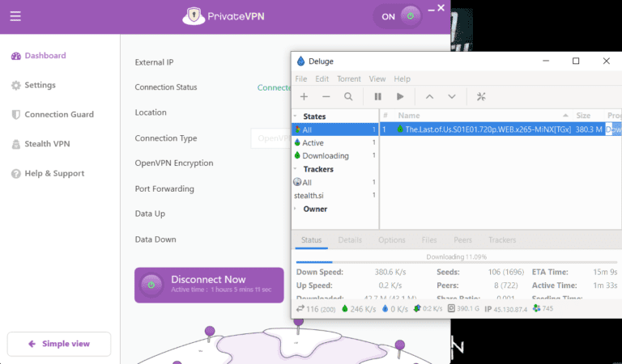Switch to Simple view
Image resolution: width=622 pixels, height=364 pixels.
click(59, 344)
